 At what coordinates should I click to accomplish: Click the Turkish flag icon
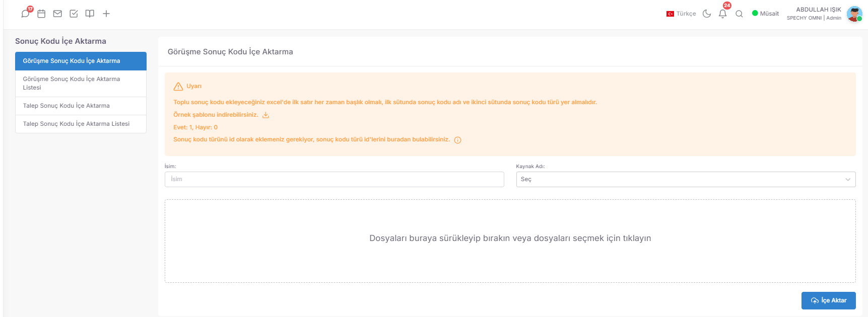(670, 14)
